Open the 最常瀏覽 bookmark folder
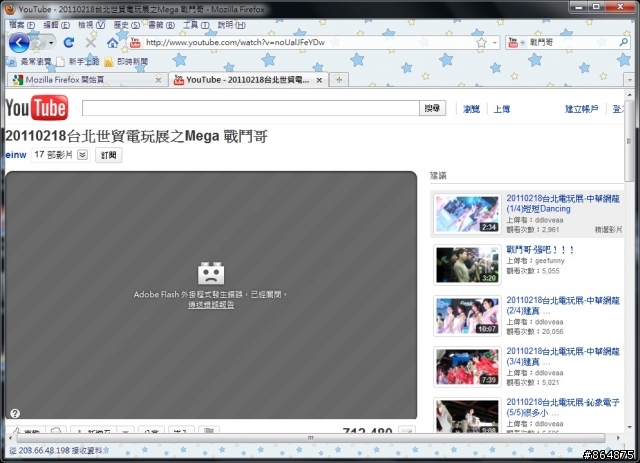Image resolution: width=640 pixels, height=463 pixels. click(30, 62)
